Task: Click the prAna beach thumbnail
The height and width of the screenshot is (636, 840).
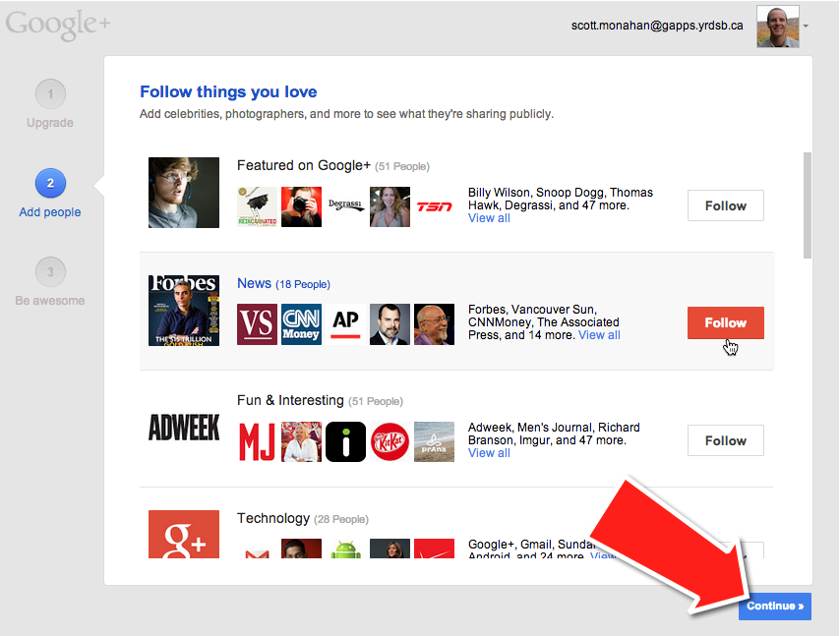Action: tap(434, 441)
